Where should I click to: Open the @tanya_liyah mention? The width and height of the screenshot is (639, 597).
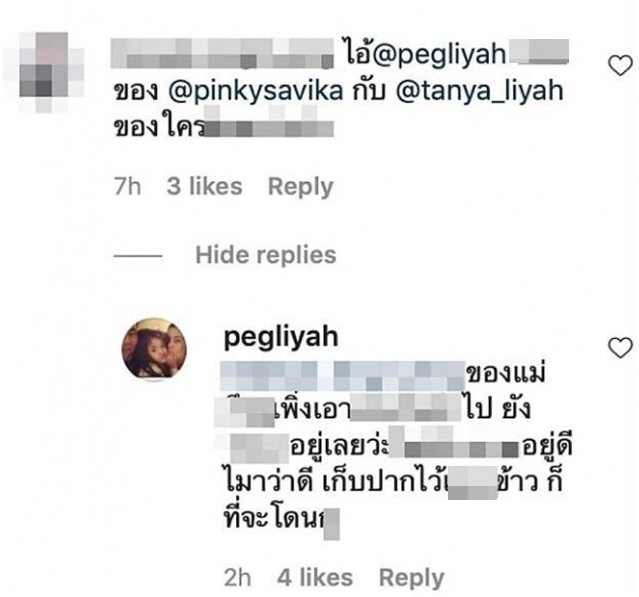point(480,92)
